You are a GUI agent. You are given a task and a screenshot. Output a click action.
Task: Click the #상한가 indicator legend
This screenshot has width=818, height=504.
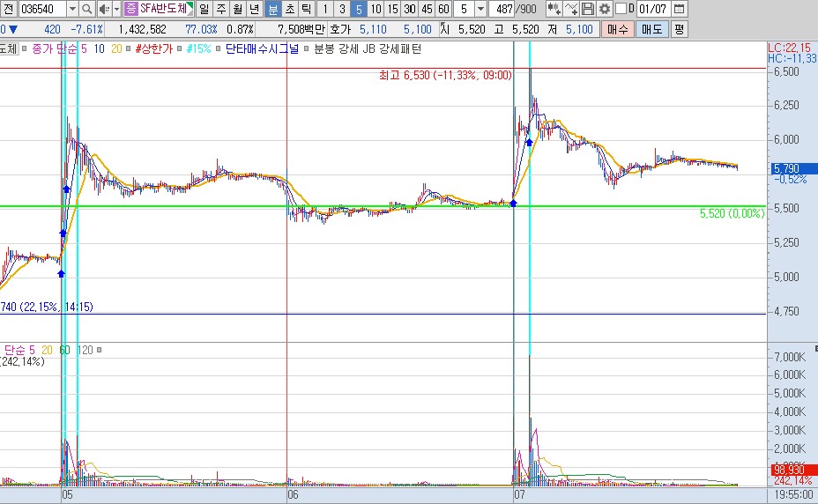(153, 49)
